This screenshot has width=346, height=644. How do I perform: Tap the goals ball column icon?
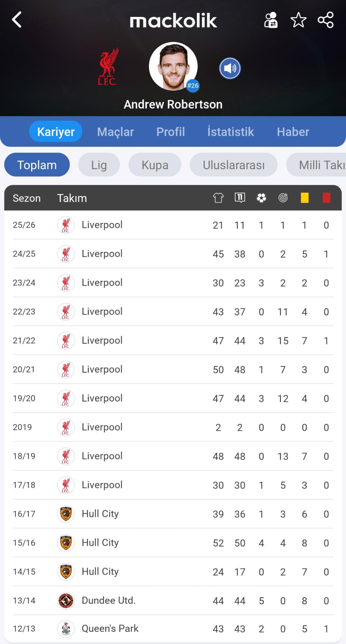tap(261, 198)
